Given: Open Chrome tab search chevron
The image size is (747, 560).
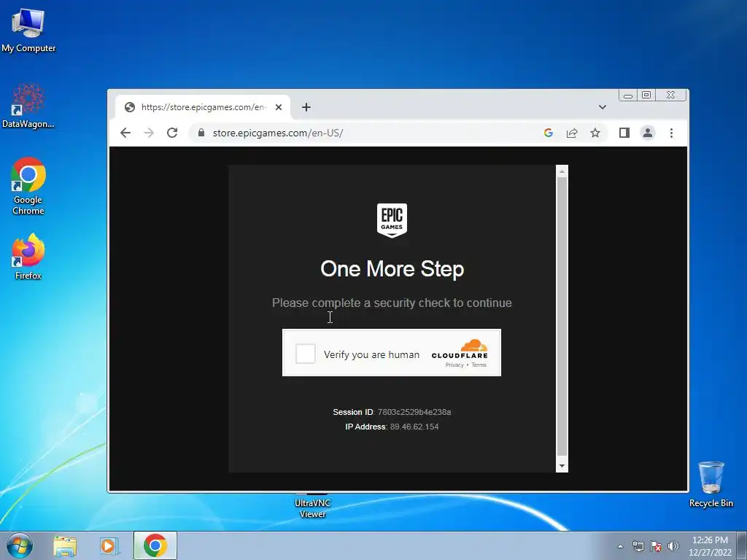Looking at the screenshot, I should pyautogui.click(x=602, y=107).
